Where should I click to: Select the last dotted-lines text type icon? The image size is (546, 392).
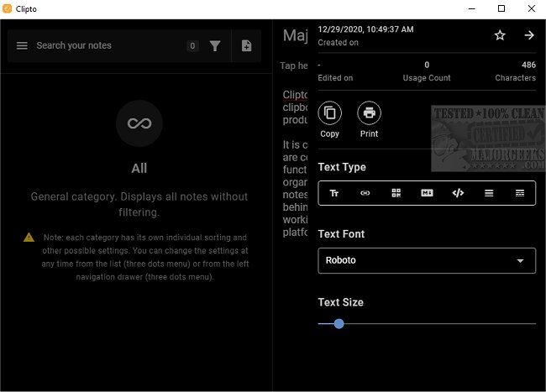click(520, 193)
